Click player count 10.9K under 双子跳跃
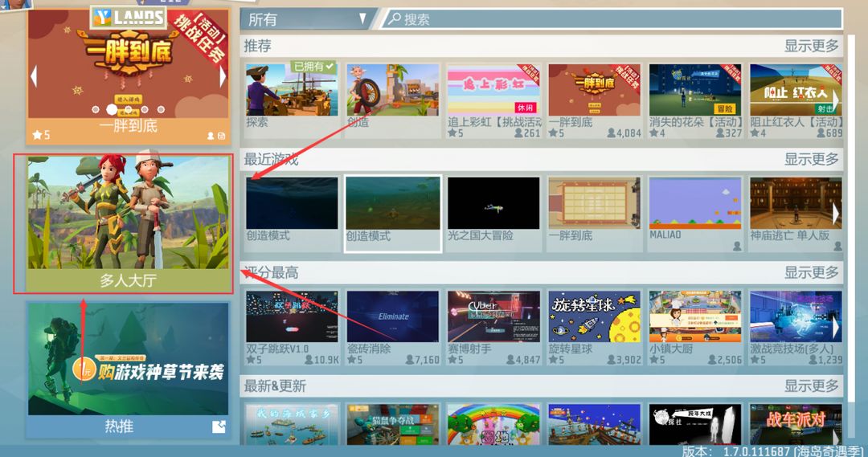 pyautogui.click(x=321, y=360)
